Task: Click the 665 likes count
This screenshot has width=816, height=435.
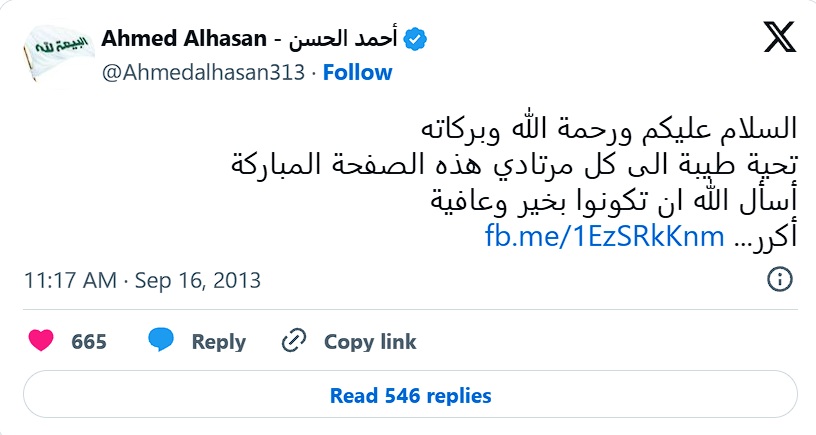Action: (89, 341)
